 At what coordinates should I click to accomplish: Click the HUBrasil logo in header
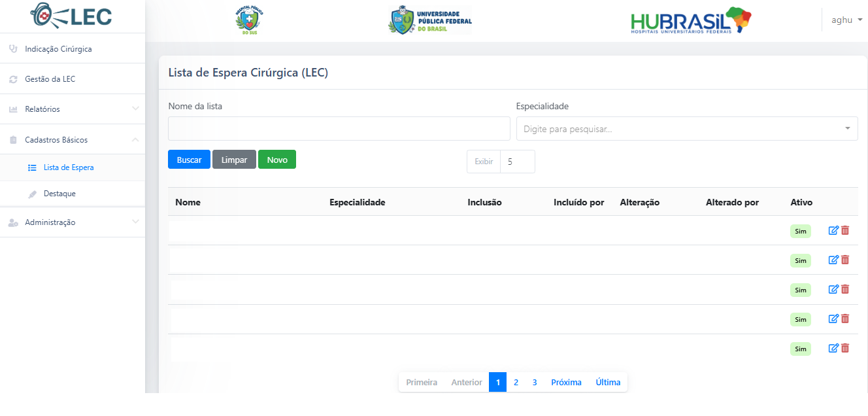[x=691, y=21]
